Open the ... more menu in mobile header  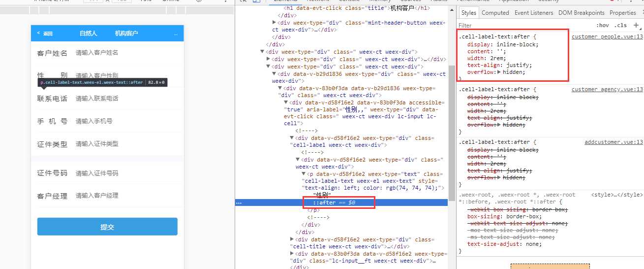176,34
